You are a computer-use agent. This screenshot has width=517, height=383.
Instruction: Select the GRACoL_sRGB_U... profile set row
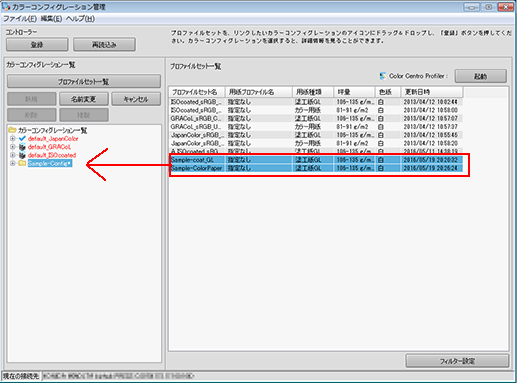pos(316,127)
